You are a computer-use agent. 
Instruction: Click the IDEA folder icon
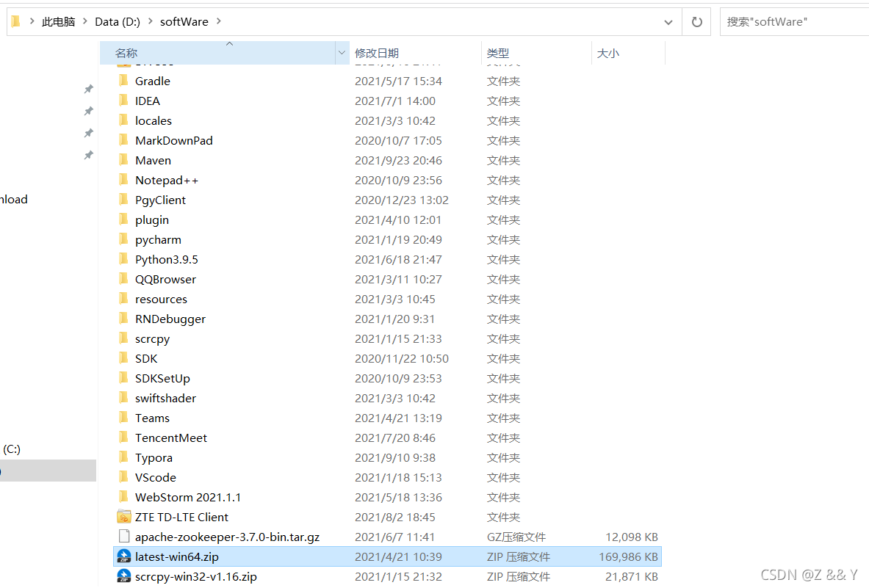pyautogui.click(x=123, y=101)
